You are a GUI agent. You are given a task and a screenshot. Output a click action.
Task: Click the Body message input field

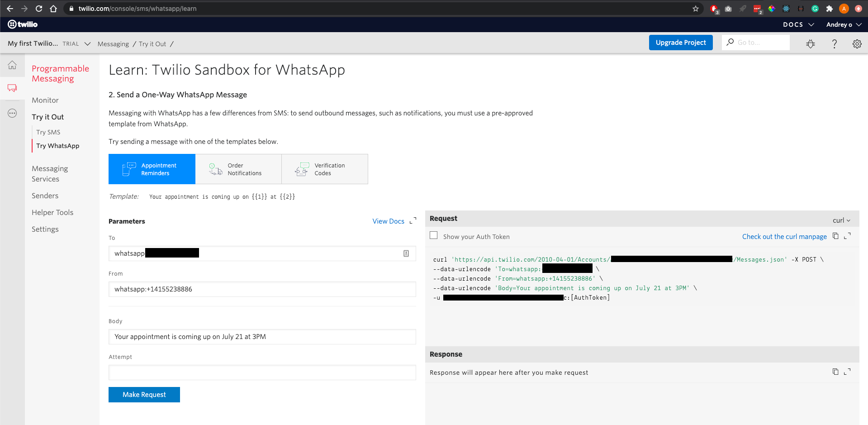click(x=262, y=337)
